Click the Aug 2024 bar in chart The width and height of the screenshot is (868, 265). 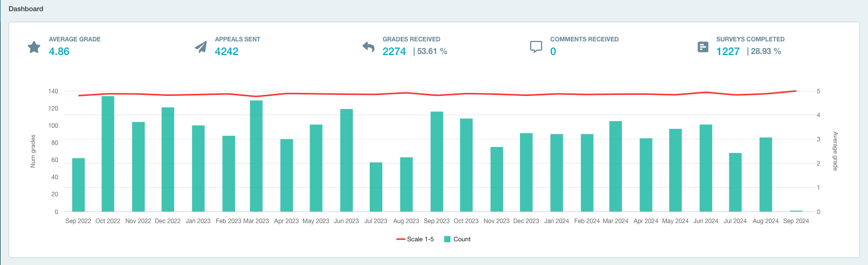(x=766, y=174)
